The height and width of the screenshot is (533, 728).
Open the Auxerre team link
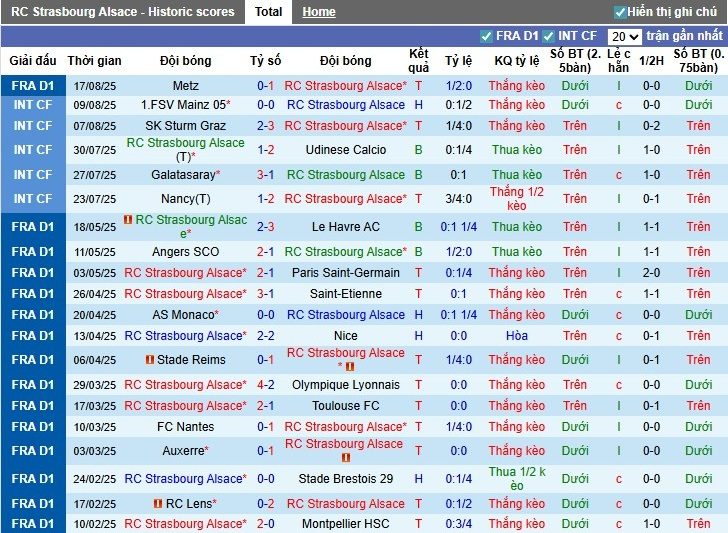tap(185, 451)
